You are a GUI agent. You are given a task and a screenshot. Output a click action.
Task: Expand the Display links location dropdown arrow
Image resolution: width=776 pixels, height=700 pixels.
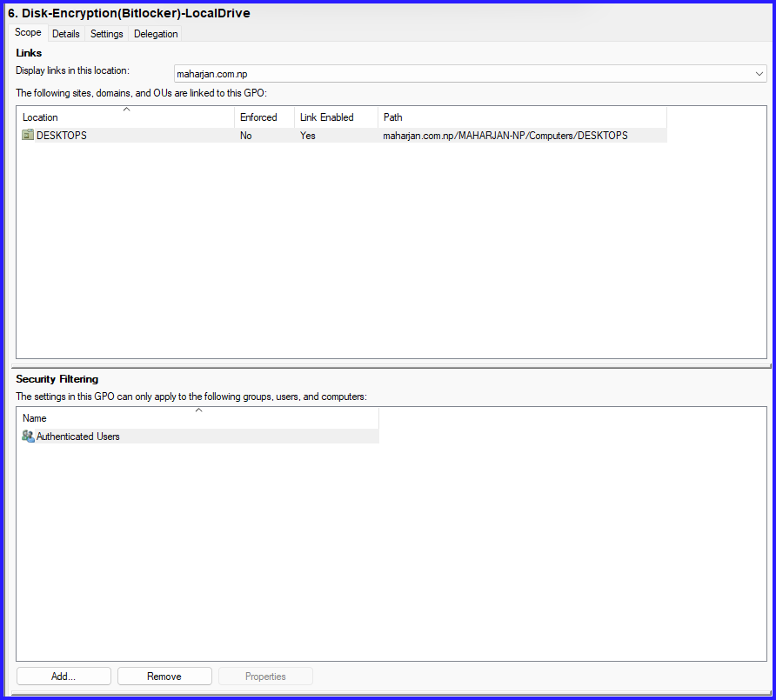tap(759, 74)
